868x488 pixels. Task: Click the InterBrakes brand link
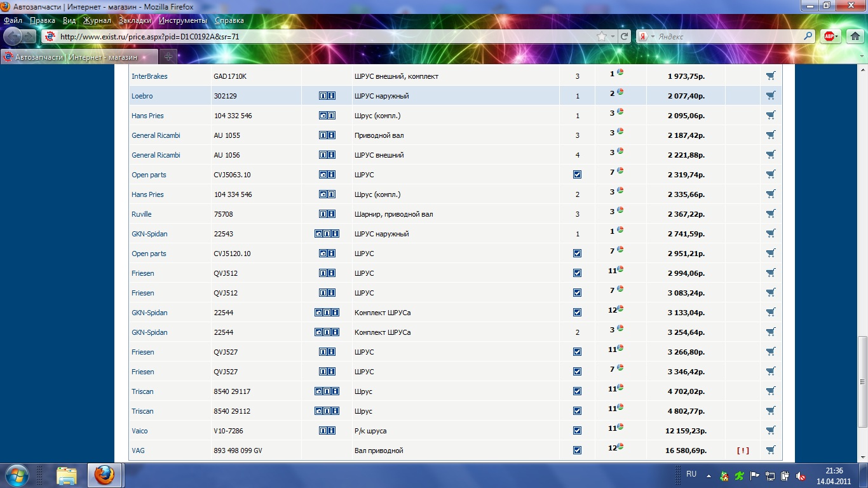point(149,76)
